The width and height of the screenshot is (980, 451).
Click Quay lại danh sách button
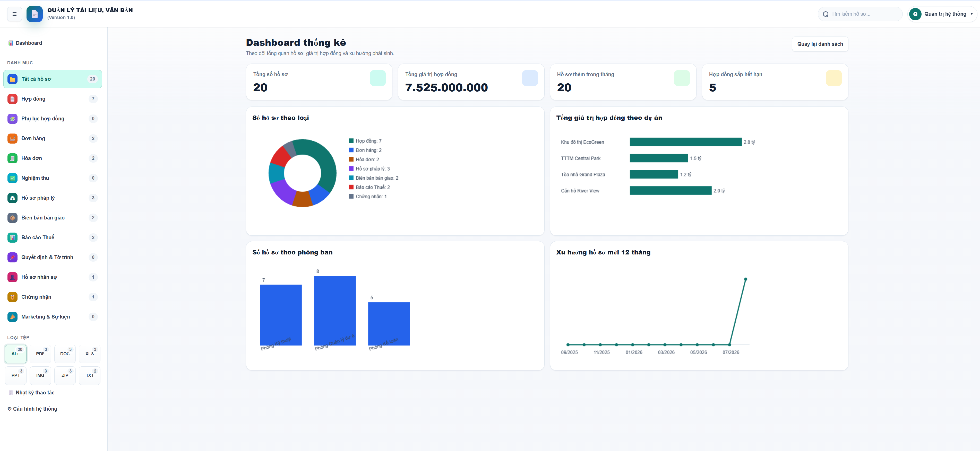click(820, 44)
